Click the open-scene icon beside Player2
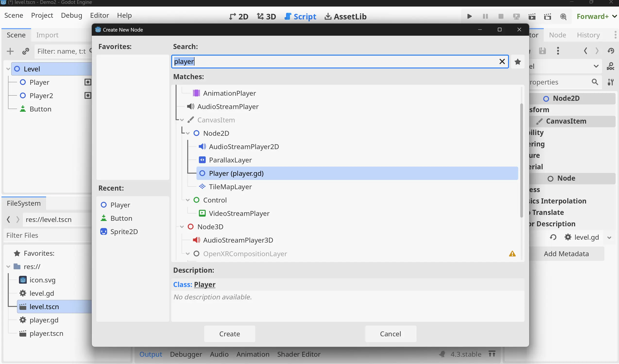Image resolution: width=619 pixels, height=364 pixels. pyautogui.click(x=88, y=95)
